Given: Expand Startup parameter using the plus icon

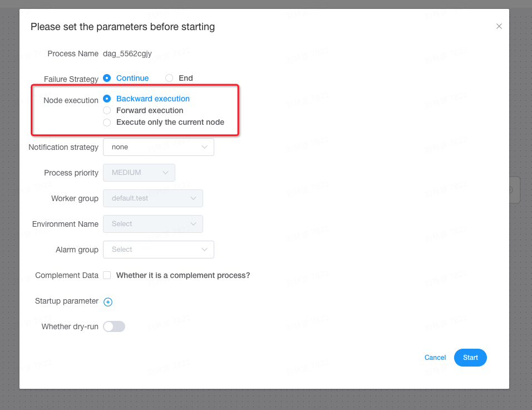Looking at the screenshot, I should (108, 301).
